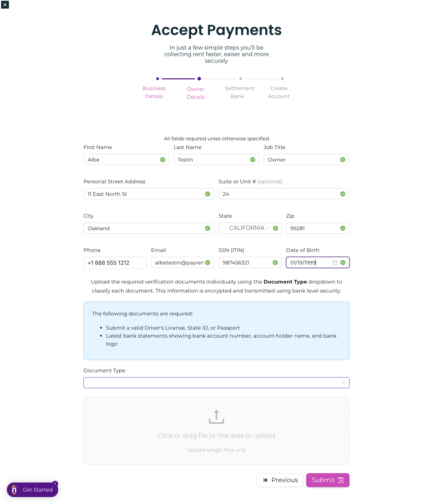The height and width of the screenshot is (504, 433).
Task: Edit the Personal Street Address field
Action: pyautogui.click(x=149, y=194)
